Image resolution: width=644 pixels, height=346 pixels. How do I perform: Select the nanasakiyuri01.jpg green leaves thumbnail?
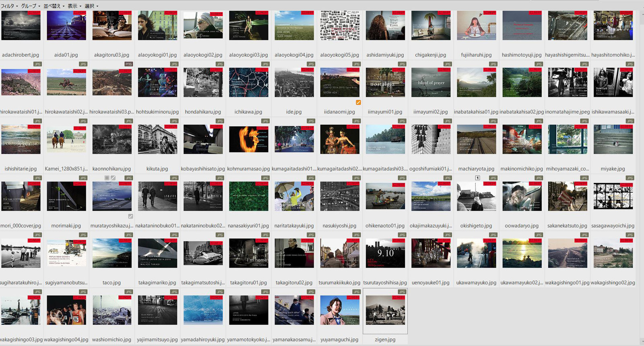coord(248,196)
